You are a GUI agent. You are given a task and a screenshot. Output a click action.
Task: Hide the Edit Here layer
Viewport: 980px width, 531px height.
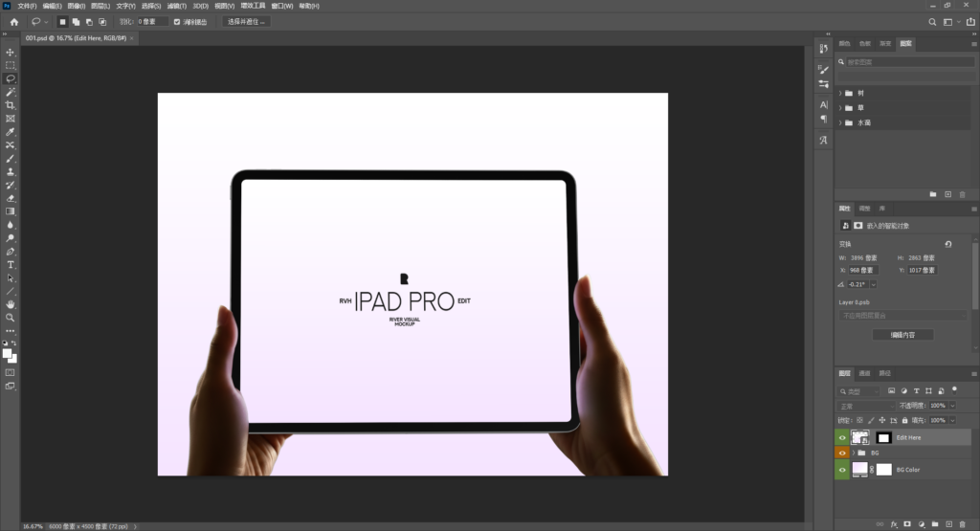coord(842,438)
